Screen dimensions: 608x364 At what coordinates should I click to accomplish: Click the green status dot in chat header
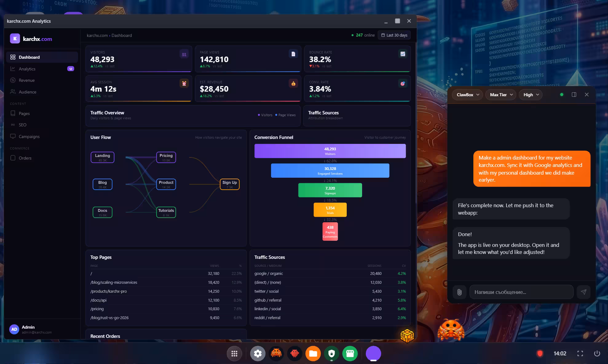(562, 95)
